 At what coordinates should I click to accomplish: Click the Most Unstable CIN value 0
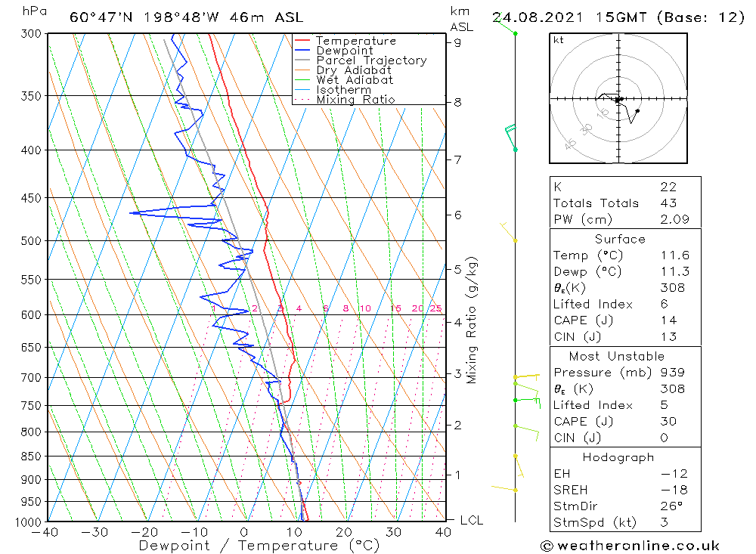tap(665, 438)
